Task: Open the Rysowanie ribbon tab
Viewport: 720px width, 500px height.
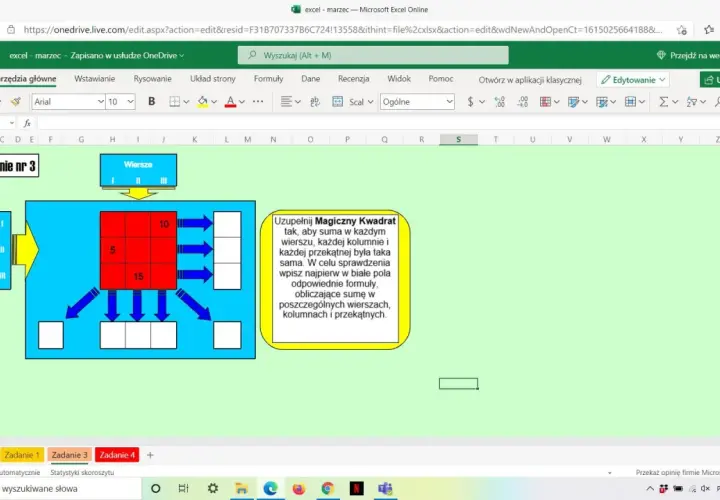Action: tap(152, 79)
